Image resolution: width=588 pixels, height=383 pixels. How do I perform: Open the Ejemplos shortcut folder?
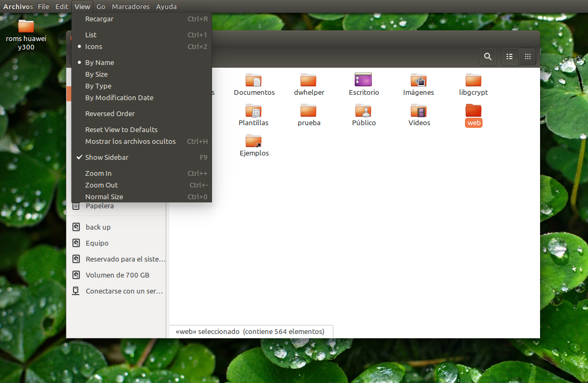pyautogui.click(x=254, y=142)
